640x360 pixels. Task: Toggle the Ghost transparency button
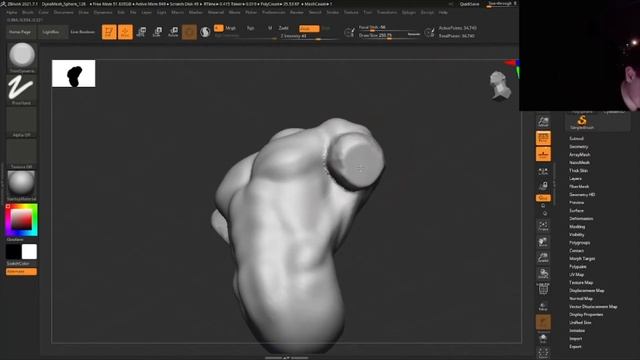coord(543,322)
